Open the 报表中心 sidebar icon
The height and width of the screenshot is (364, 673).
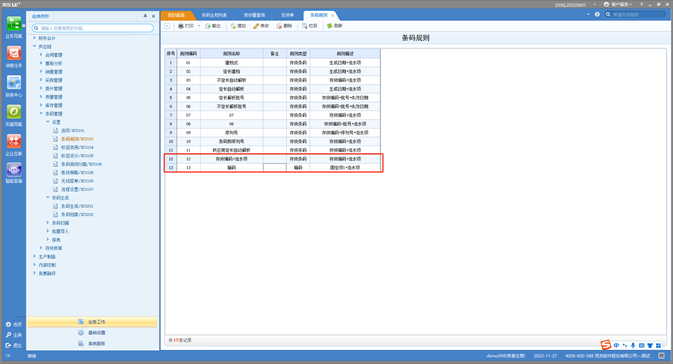[14, 82]
